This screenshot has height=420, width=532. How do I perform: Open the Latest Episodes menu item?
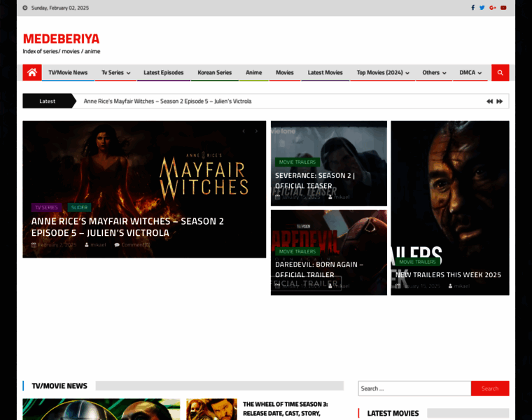click(164, 73)
